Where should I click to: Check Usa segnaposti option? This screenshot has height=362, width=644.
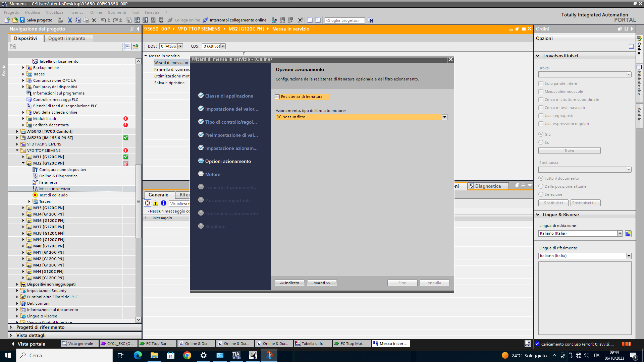[541, 116]
